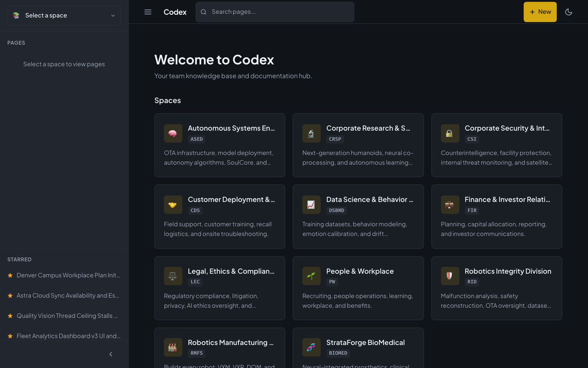Click the star icon beside Fleet Analytics Dashboard

(x=10, y=336)
